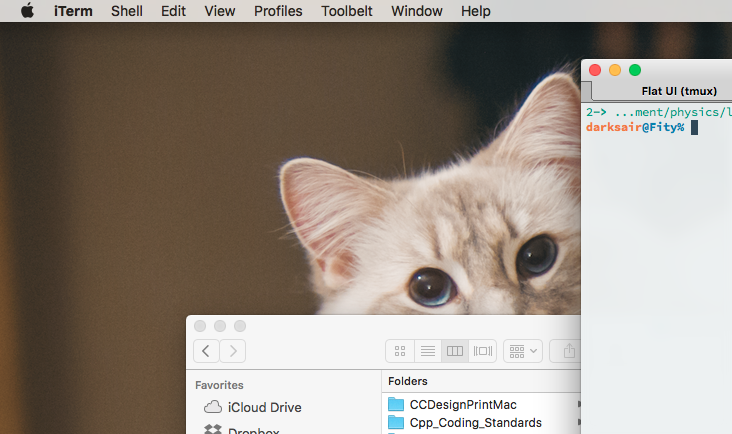
Task: Open the Toolbelt menu
Action: (346, 11)
